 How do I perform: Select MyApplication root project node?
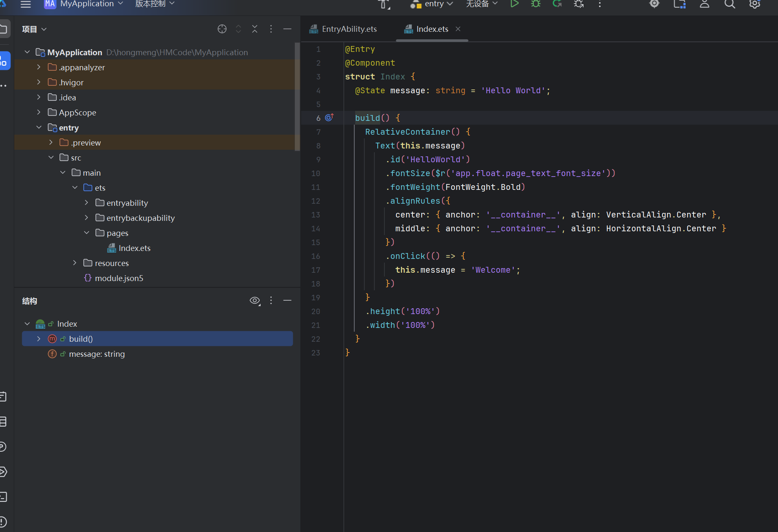pyautogui.click(x=74, y=52)
